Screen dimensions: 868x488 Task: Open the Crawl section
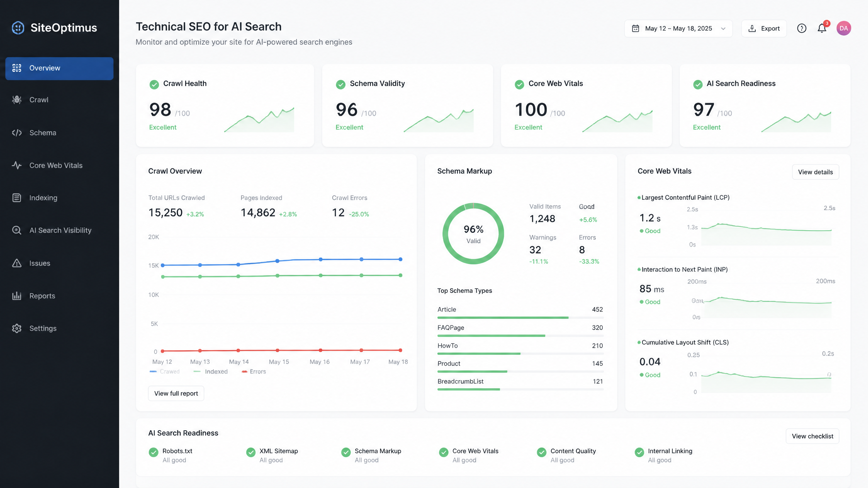pyautogui.click(x=59, y=100)
